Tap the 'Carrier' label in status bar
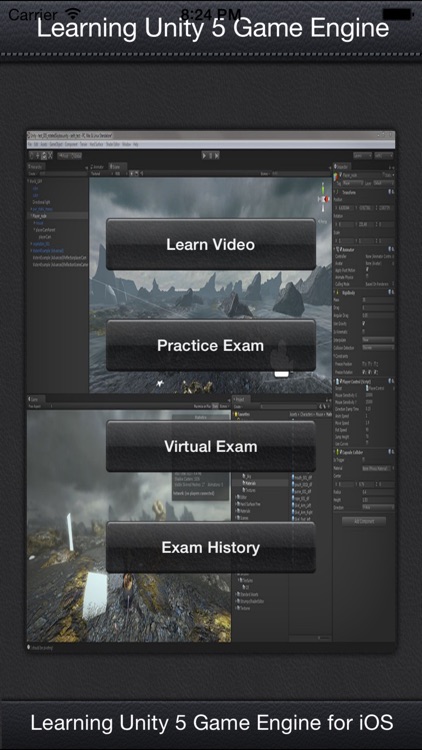 pos(33,13)
